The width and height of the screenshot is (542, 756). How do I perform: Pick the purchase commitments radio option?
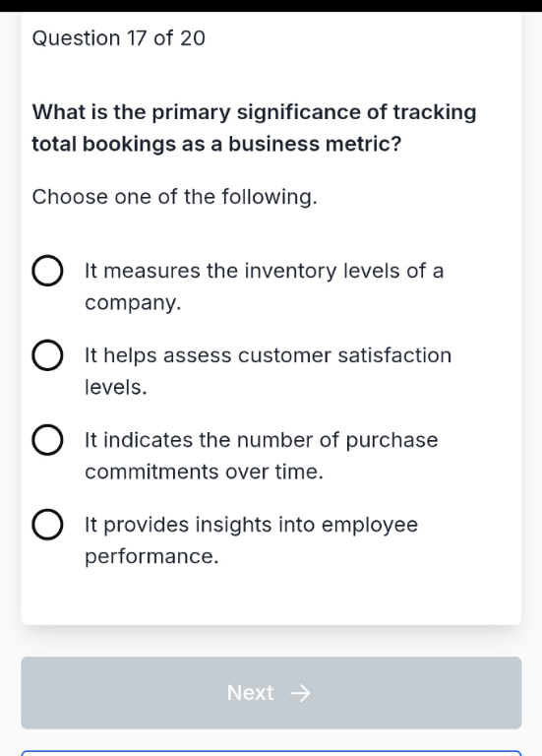point(47,440)
